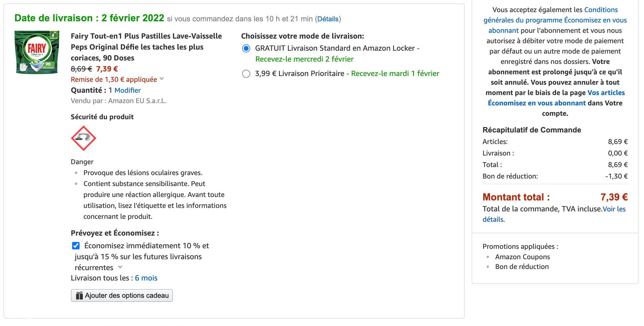
Task: Click the corrosive hazard warning pictogram
Action: [x=83, y=138]
